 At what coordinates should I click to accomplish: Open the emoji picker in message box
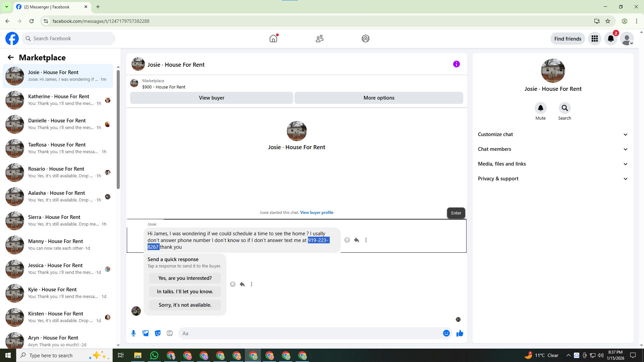click(446, 333)
